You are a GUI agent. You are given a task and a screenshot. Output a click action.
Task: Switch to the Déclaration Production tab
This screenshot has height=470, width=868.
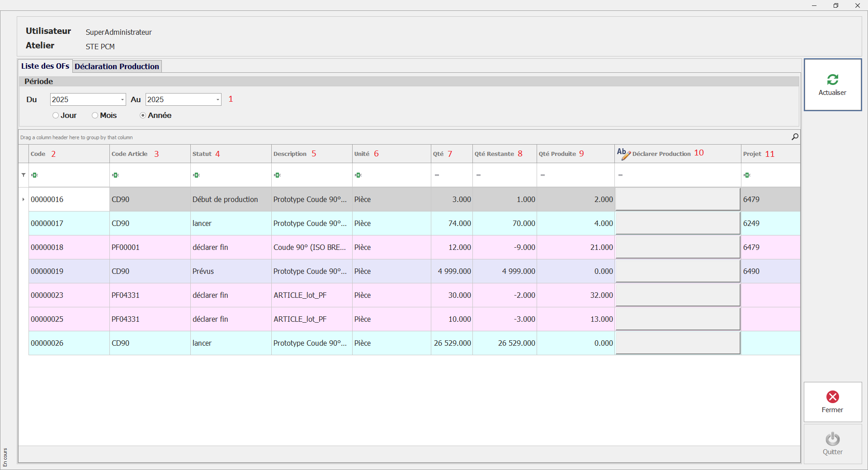click(117, 66)
